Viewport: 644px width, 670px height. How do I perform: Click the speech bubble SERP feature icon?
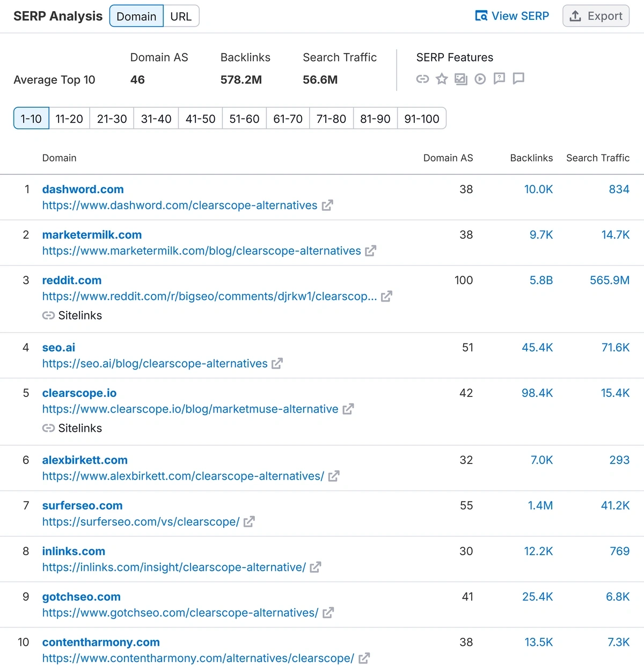click(518, 79)
